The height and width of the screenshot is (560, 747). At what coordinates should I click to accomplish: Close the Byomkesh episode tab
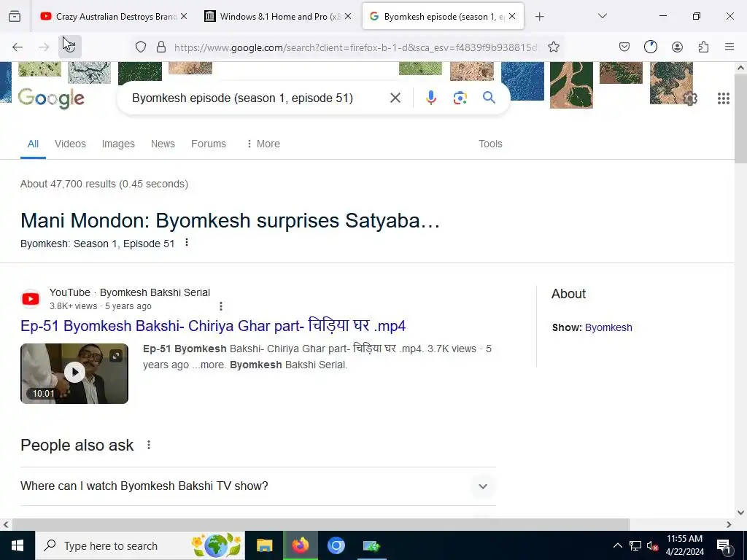tap(512, 17)
